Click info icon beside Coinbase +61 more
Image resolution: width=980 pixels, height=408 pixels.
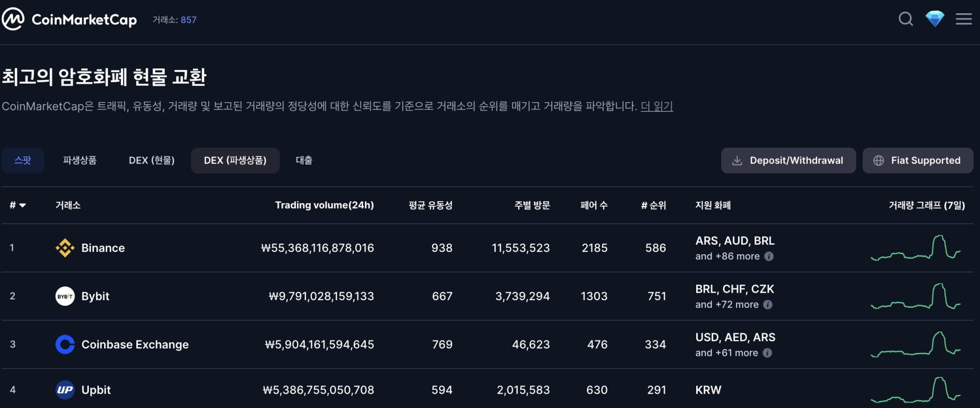[767, 353]
